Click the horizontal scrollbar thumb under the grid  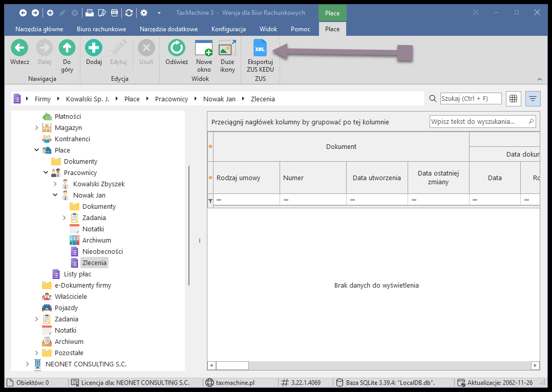tap(232, 365)
